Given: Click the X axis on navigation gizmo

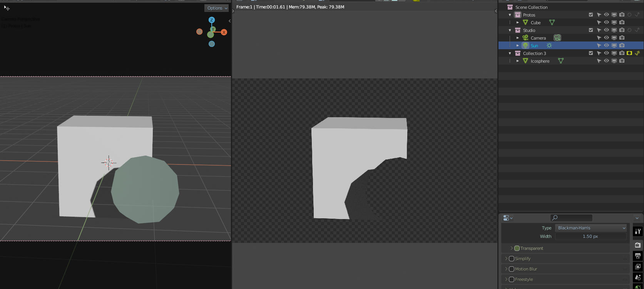Looking at the screenshot, I should (x=224, y=32).
